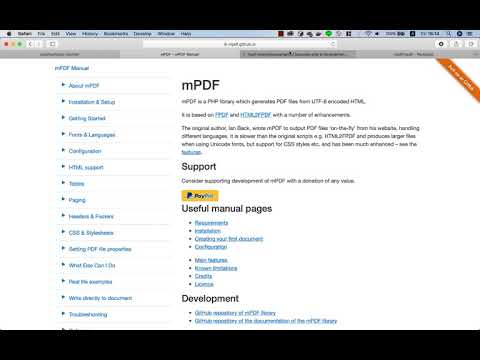Expand the Fonts & Languages arrow
The width and height of the screenshot is (480, 360).
[63, 134]
